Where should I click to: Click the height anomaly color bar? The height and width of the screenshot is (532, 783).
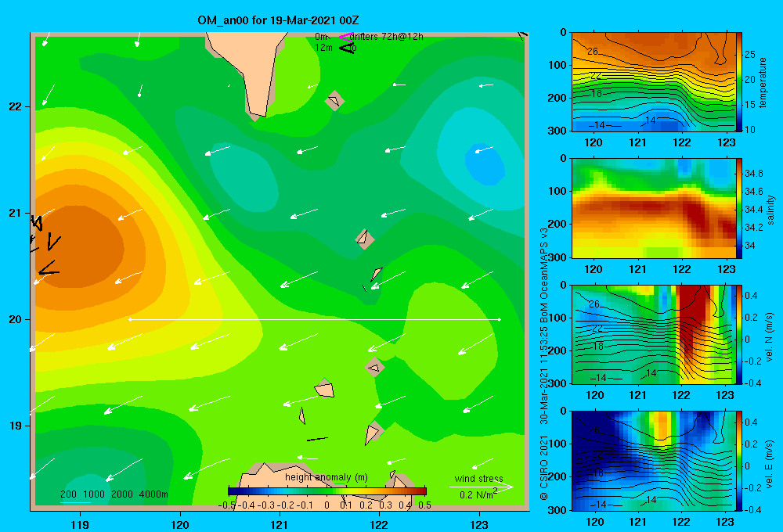pos(327,491)
